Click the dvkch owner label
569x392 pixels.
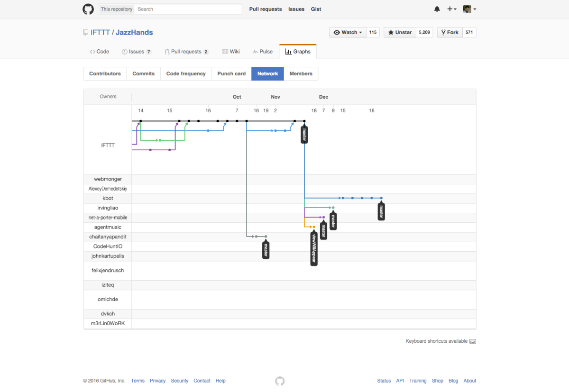[x=108, y=313]
